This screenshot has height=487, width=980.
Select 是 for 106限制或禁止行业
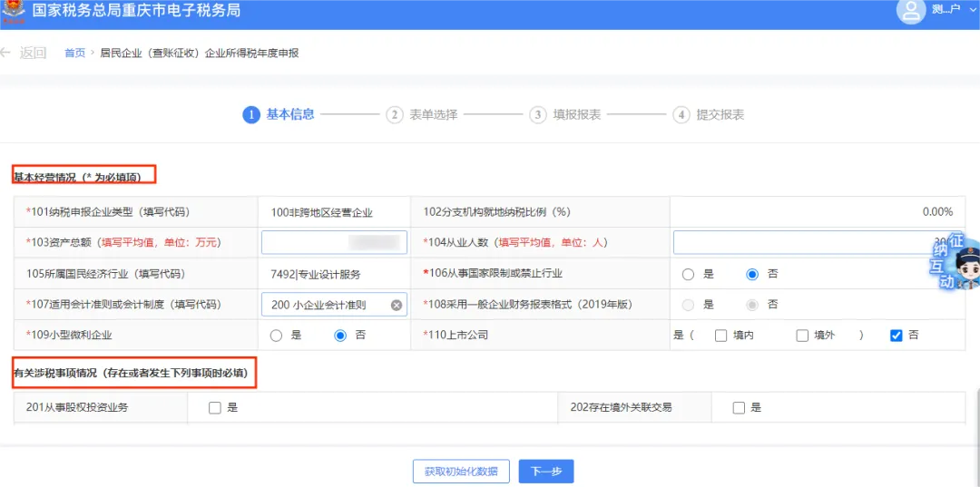[x=688, y=274]
